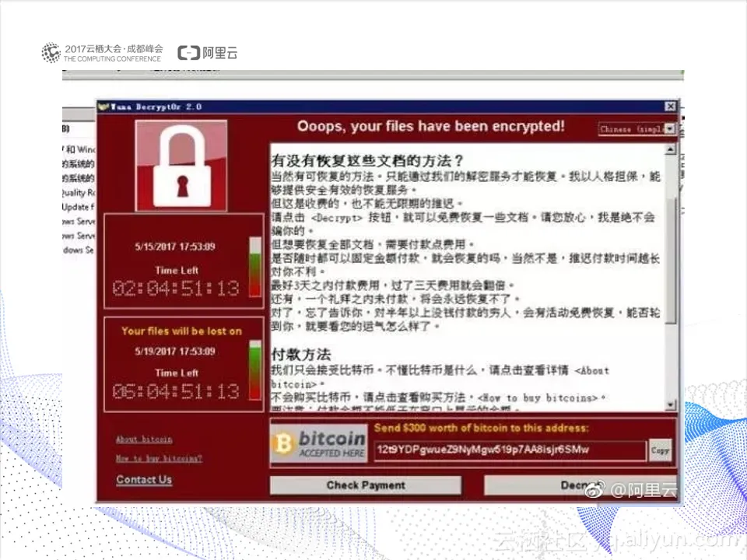Screen dimensions: 747x560
Task: Click the Weibo watermark icon
Action: pos(594,489)
